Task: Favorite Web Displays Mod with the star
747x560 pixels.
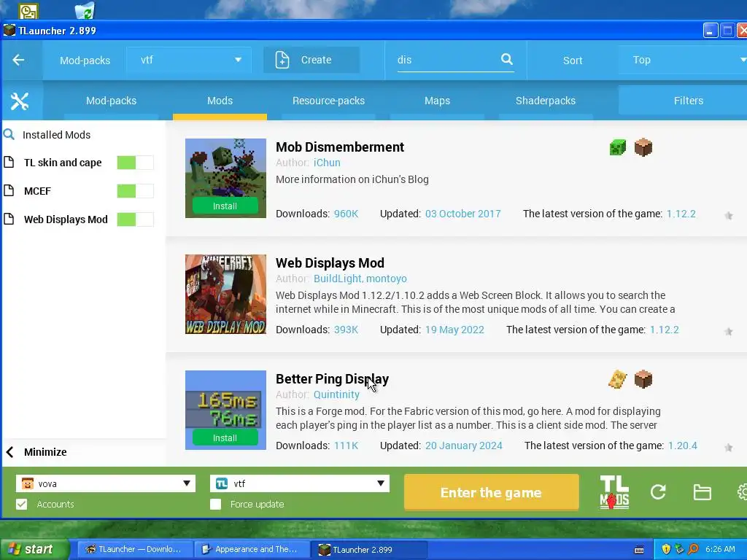Action: click(x=729, y=332)
